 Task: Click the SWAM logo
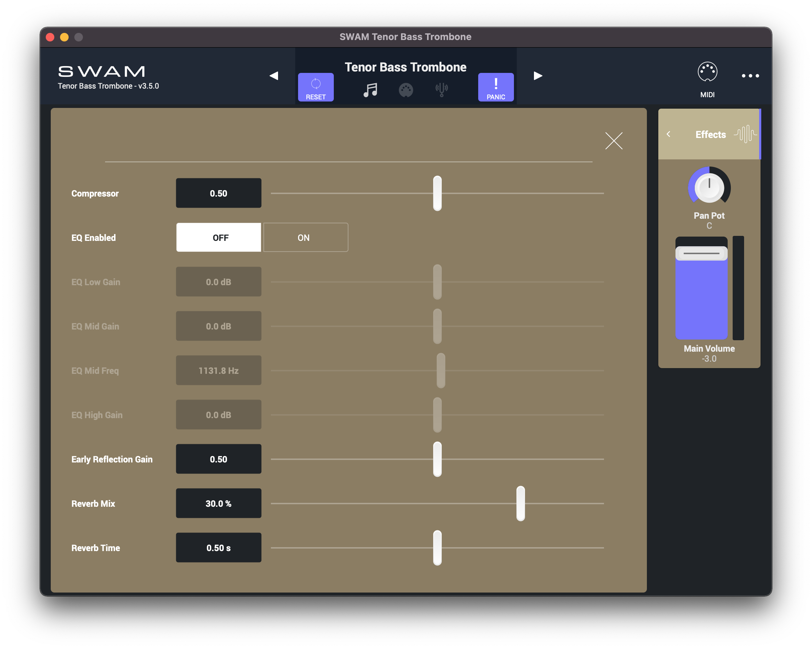(102, 71)
